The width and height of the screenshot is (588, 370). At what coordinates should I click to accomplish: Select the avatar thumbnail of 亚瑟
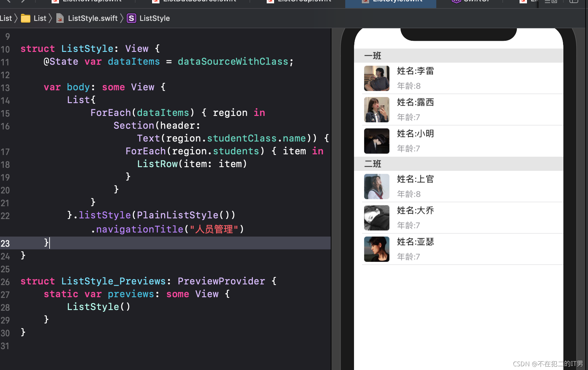(x=377, y=249)
